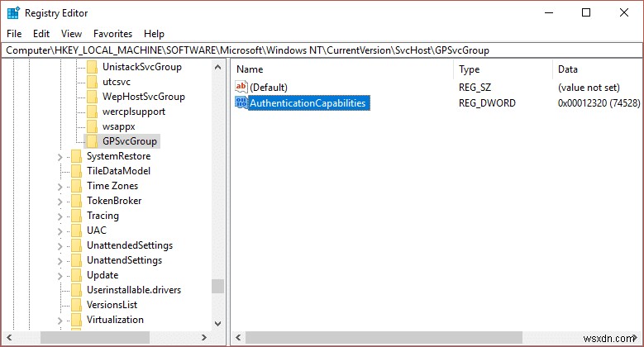This screenshot has height=347, width=644.
Task: Expand the Tracing key
Action: tap(60, 216)
